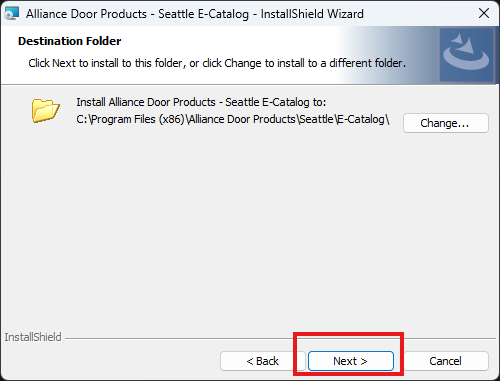Click the Destination Folder heading

tap(70, 41)
